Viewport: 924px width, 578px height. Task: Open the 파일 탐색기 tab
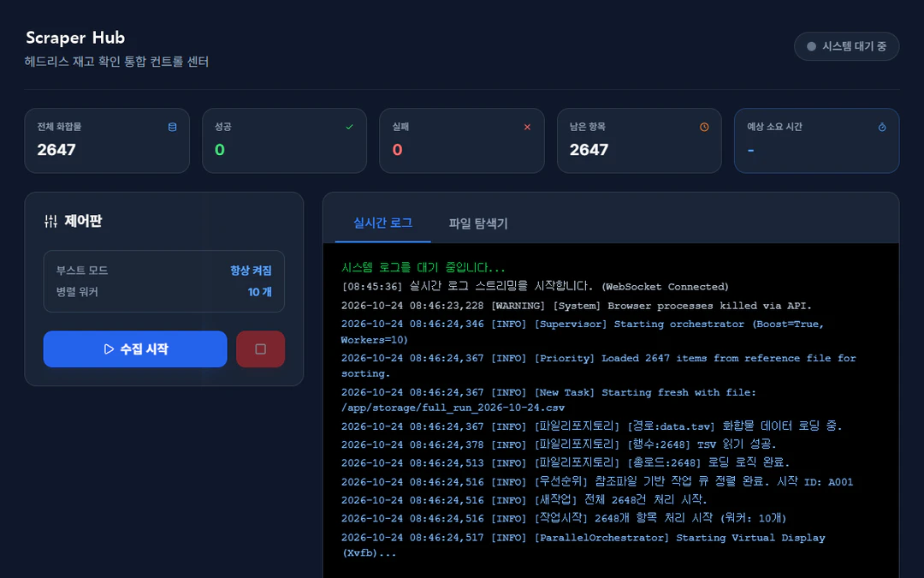coord(478,223)
